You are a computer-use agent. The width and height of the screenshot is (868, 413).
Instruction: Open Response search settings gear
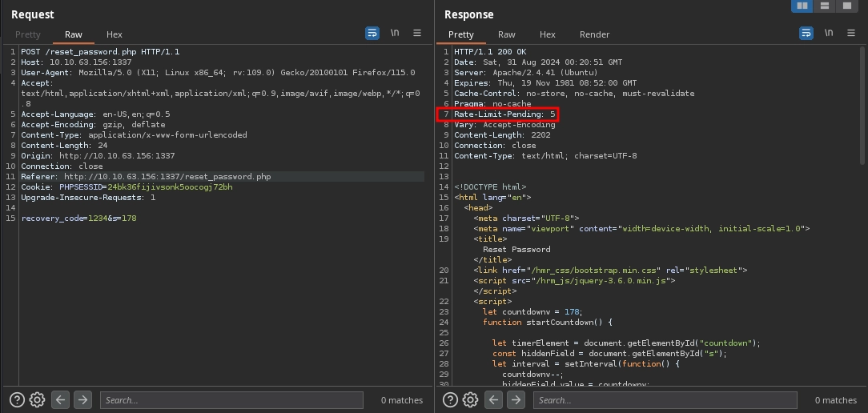[470, 400]
